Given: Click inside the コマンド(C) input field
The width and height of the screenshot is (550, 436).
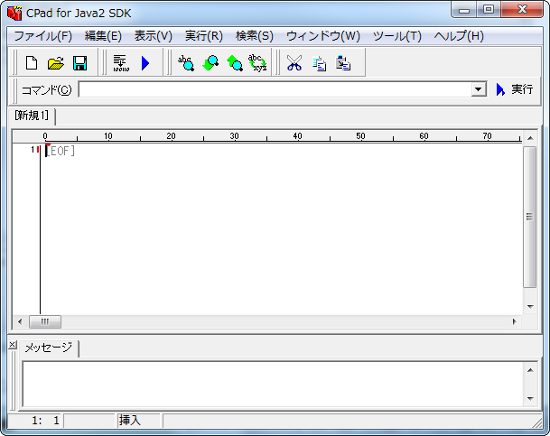Looking at the screenshot, I should point(275,89).
